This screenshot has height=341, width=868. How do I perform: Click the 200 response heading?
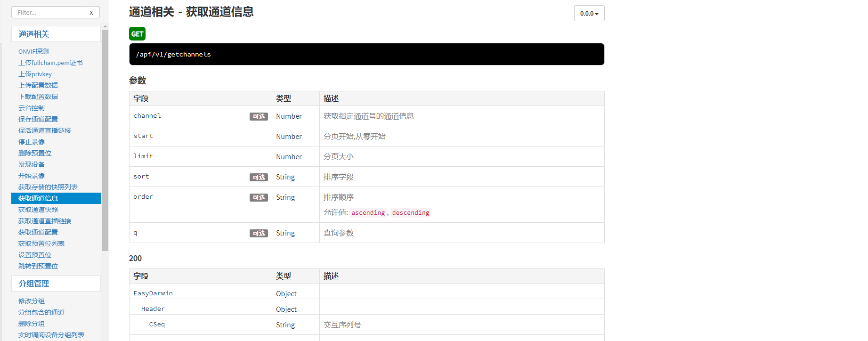coord(135,258)
